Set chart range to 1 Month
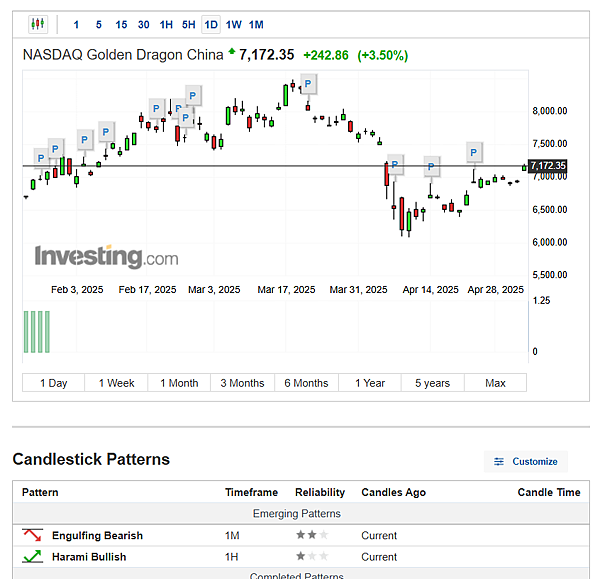 [x=179, y=383]
